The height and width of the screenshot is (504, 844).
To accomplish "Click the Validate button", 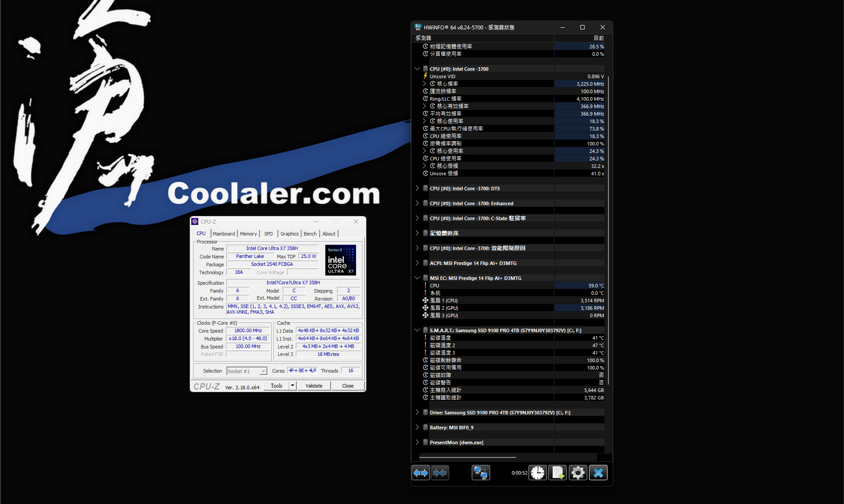I will coord(314,386).
